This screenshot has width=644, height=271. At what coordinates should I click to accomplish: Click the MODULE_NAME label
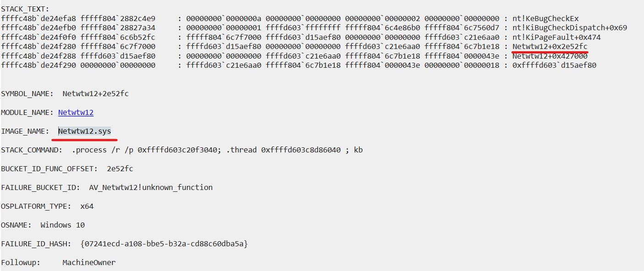[25, 112]
